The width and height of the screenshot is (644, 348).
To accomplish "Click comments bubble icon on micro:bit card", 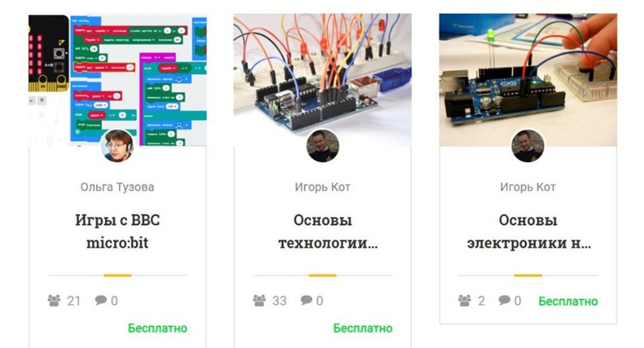I will [100, 300].
